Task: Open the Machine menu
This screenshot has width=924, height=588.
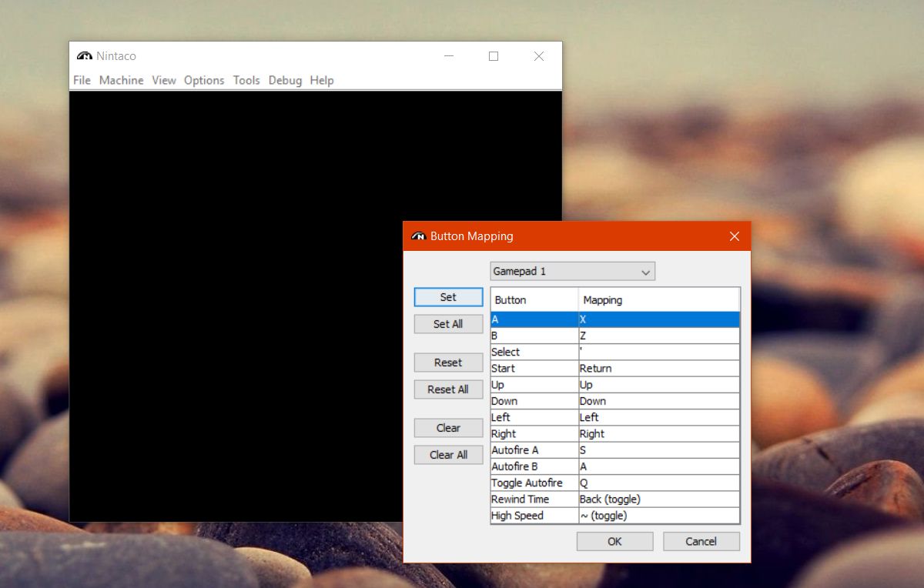Action: [121, 80]
